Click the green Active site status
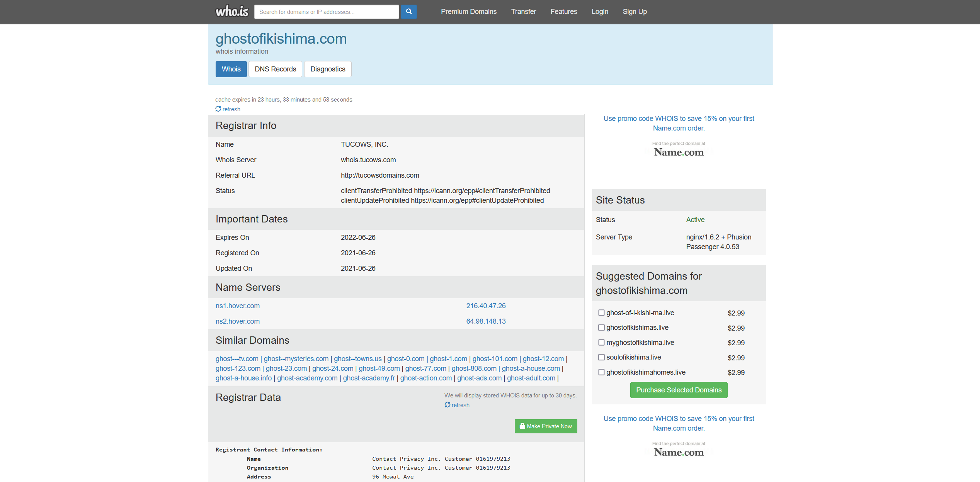 tap(695, 220)
